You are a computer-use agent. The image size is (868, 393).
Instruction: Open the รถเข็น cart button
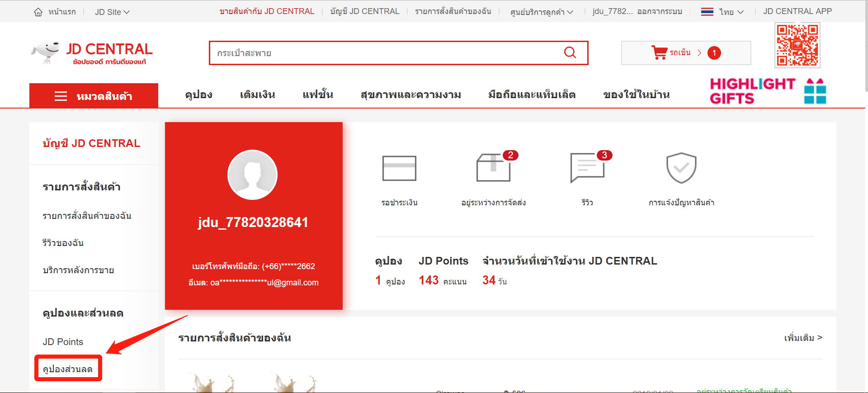pos(686,53)
